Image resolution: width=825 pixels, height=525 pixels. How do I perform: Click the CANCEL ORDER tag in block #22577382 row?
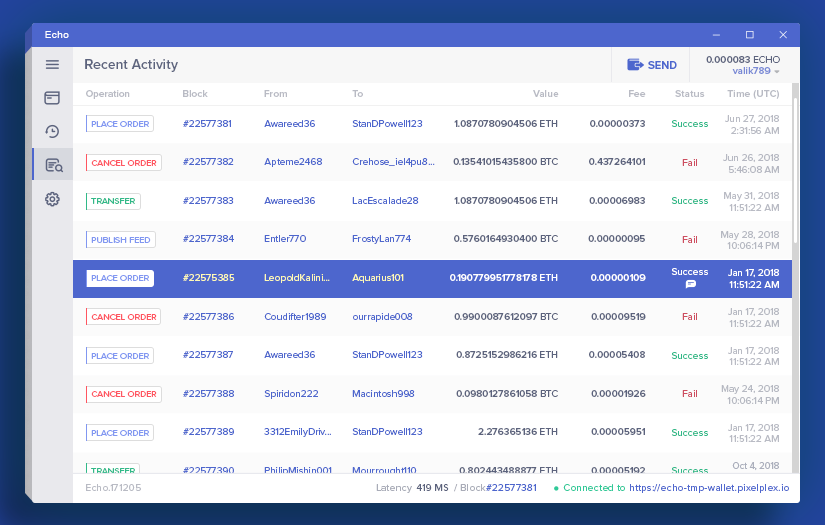(124, 163)
